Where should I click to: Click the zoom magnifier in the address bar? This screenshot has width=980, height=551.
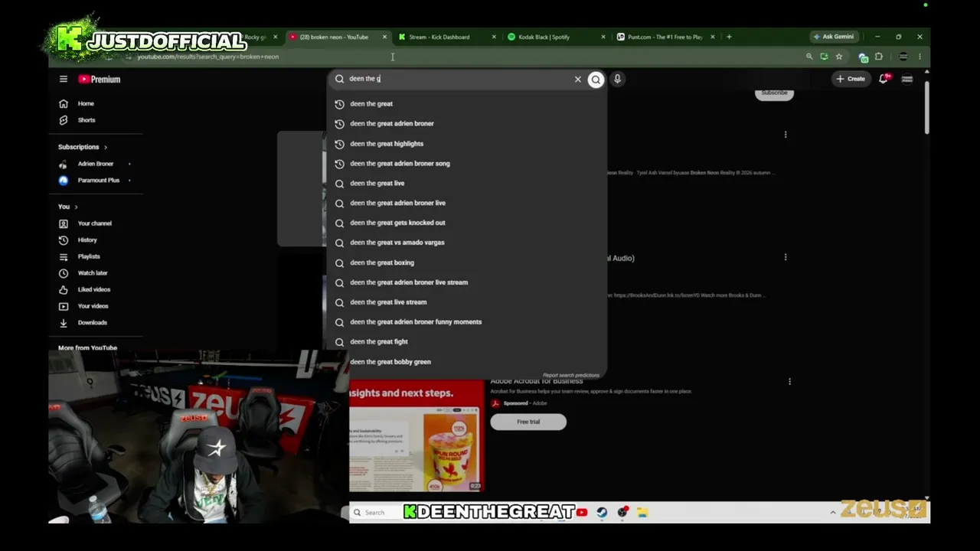(809, 57)
